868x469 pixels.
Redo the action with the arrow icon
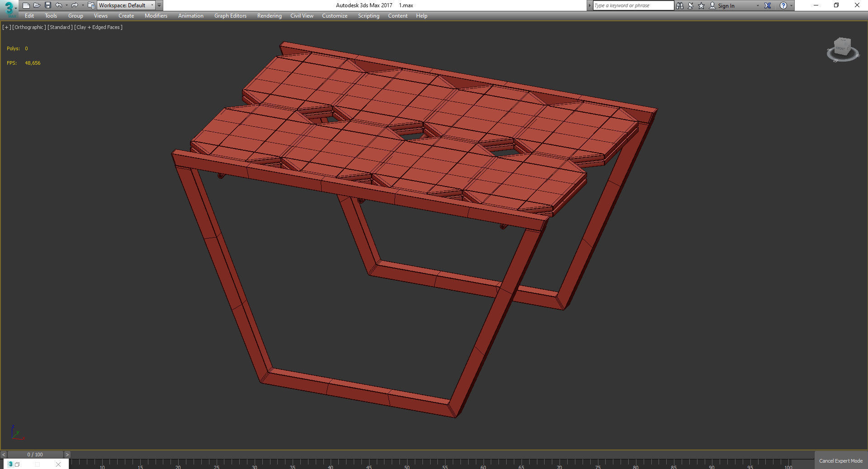tap(75, 5)
